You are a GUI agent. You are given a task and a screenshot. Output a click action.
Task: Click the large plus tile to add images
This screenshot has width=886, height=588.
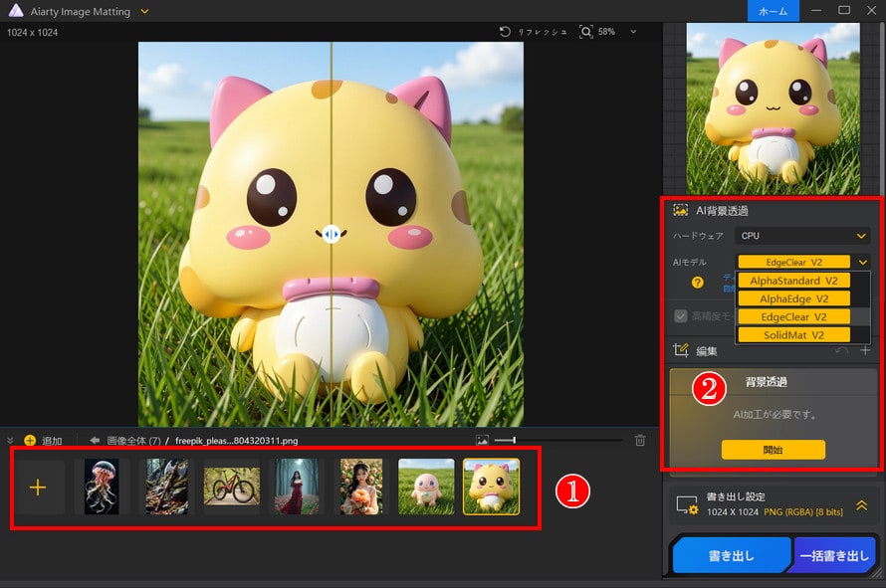click(x=39, y=487)
